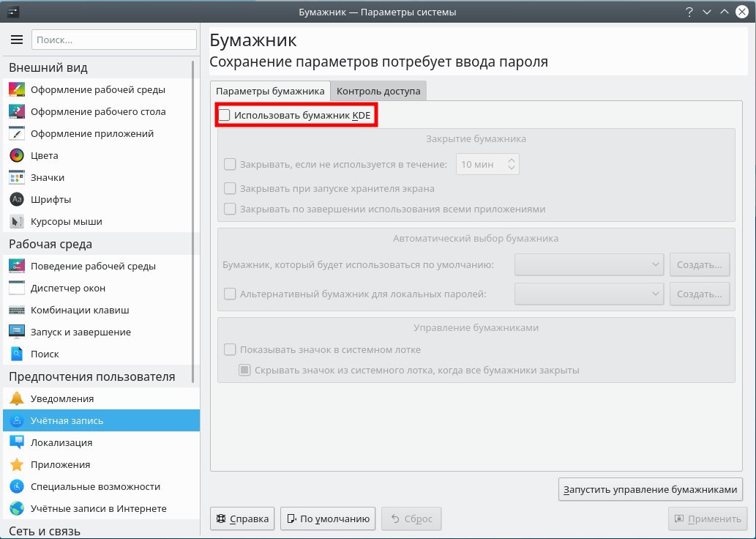The image size is (756, 539).
Task: Switch to Контроль доступа tab
Action: pyautogui.click(x=378, y=91)
